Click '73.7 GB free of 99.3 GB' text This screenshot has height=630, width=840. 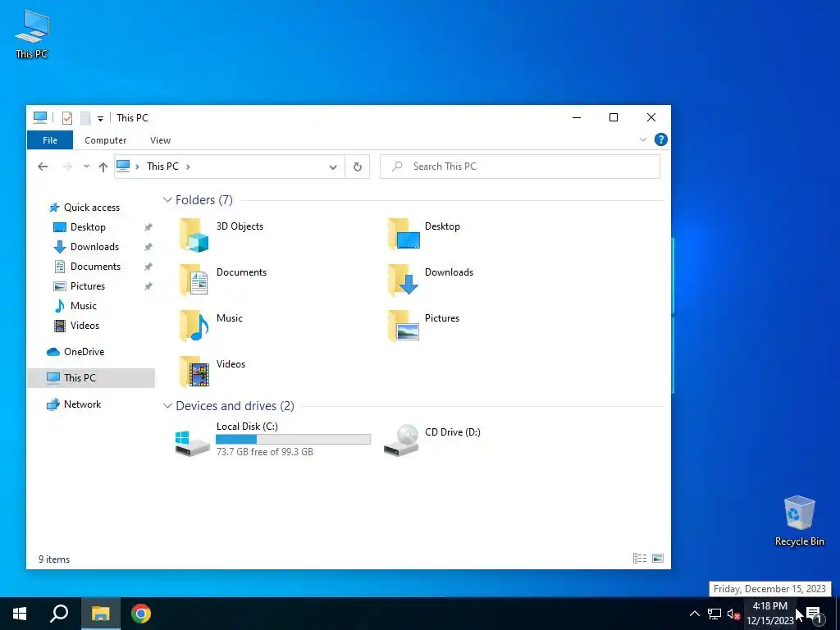click(265, 452)
